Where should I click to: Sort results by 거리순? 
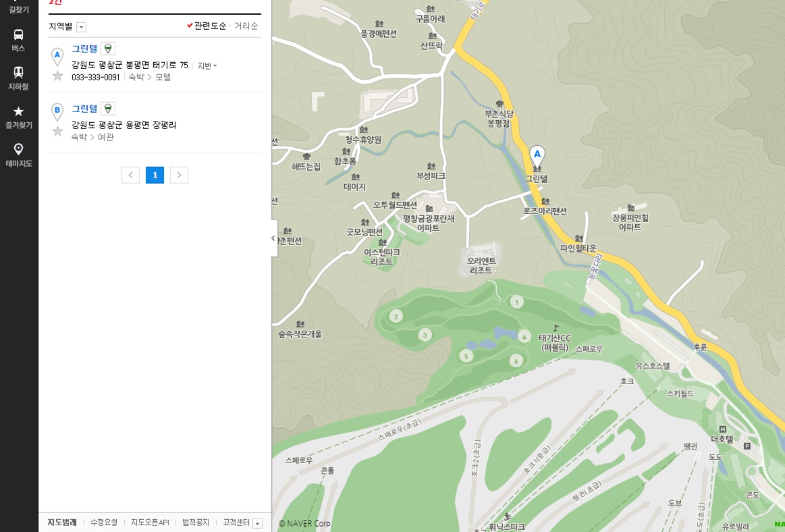(x=246, y=26)
